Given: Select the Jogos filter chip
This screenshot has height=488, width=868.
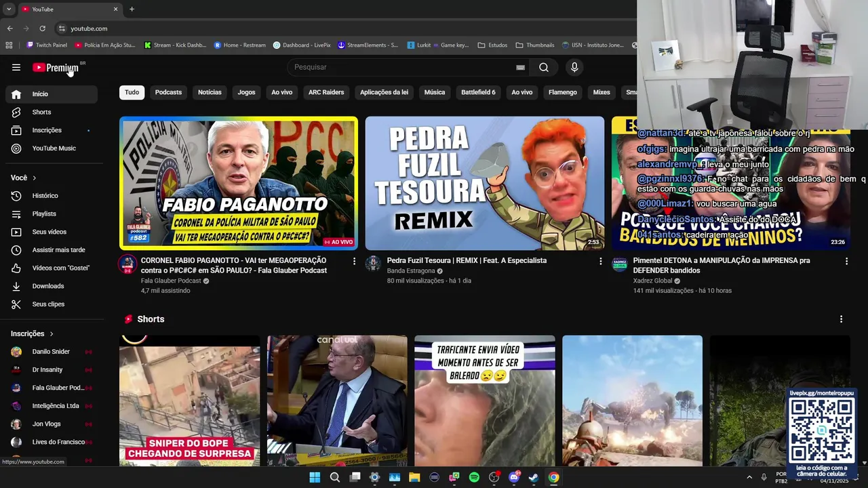Looking at the screenshot, I should pyautogui.click(x=246, y=92).
